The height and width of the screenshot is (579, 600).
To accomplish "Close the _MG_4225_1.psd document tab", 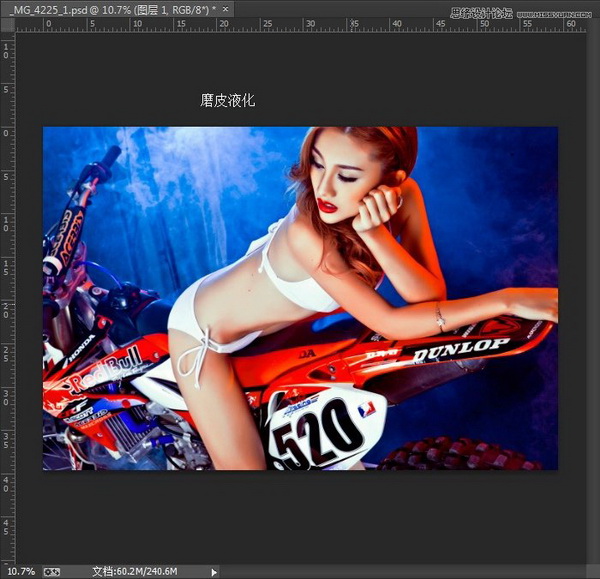I will [225, 9].
